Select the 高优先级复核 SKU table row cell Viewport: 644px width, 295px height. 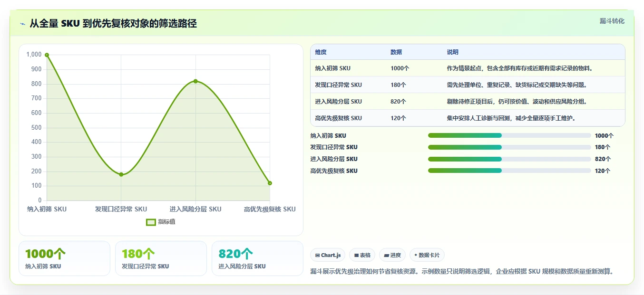[339, 118]
